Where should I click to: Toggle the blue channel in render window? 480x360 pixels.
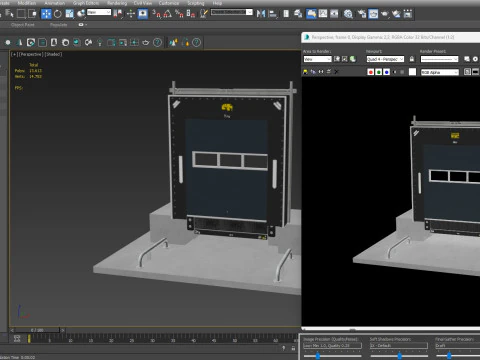click(386, 72)
